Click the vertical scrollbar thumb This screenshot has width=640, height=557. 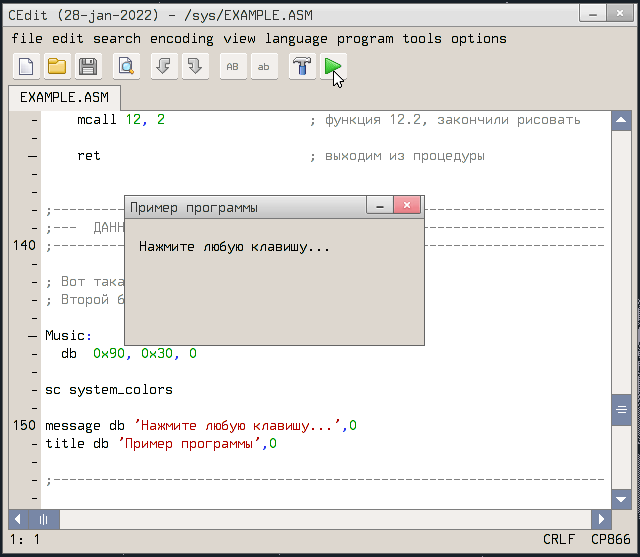click(621, 410)
